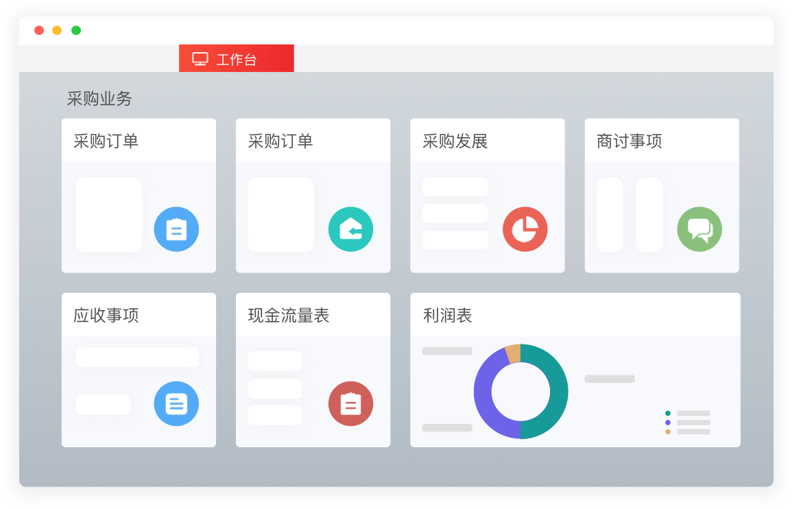Click the teal warehouse return icon
Image resolution: width=812 pixels, height=509 pixels.
[x=350, y=229]
